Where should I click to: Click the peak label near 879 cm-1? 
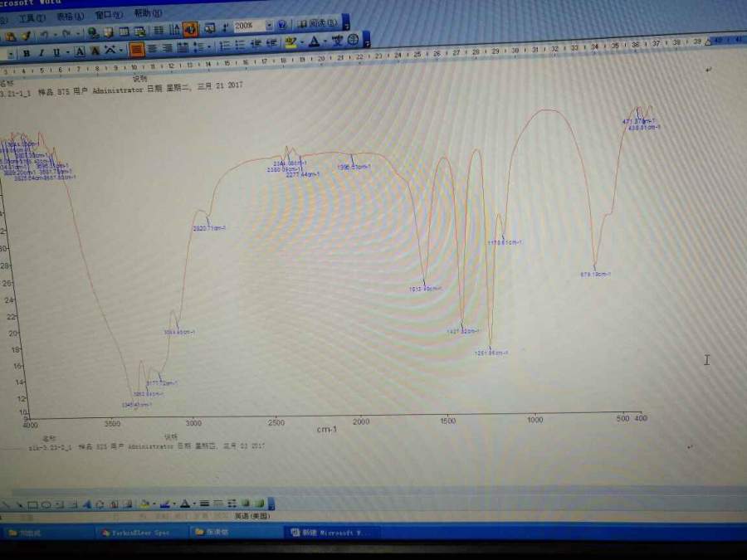tap(595, 275)
